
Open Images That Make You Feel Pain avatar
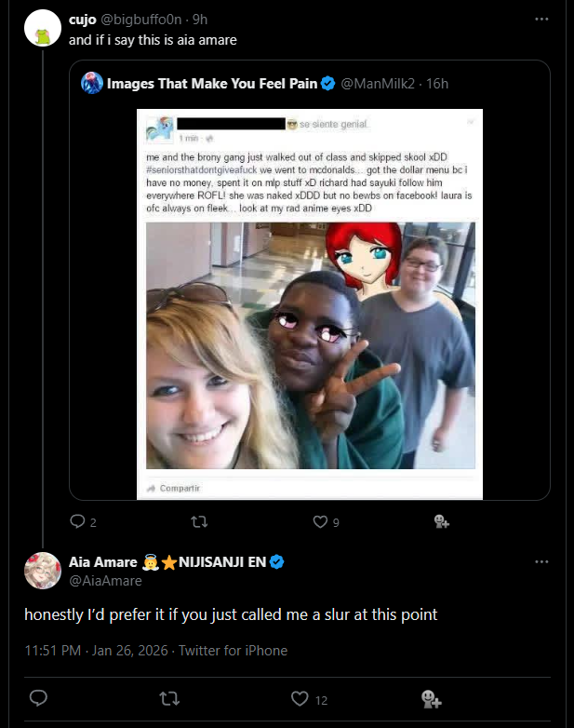tap(92, 83)
